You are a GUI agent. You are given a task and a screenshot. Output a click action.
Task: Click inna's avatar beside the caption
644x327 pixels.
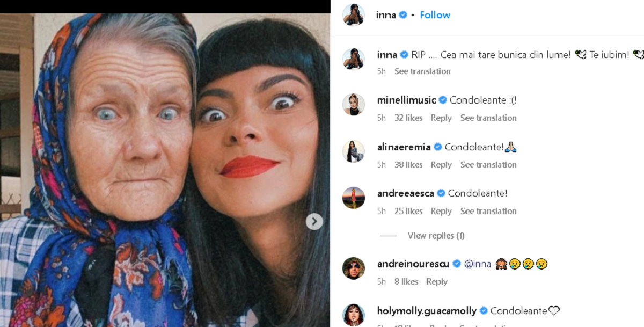(354, 59)
